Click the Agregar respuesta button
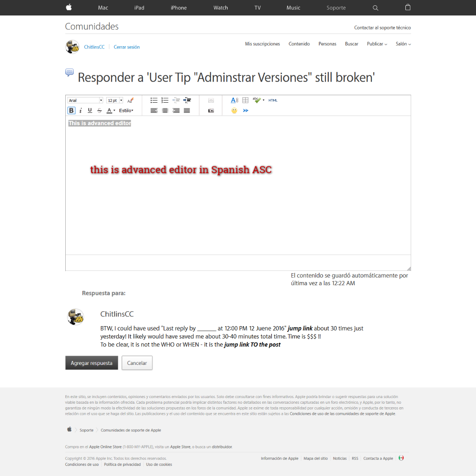Viewport: 476px width, 476px height. (91, 363)
